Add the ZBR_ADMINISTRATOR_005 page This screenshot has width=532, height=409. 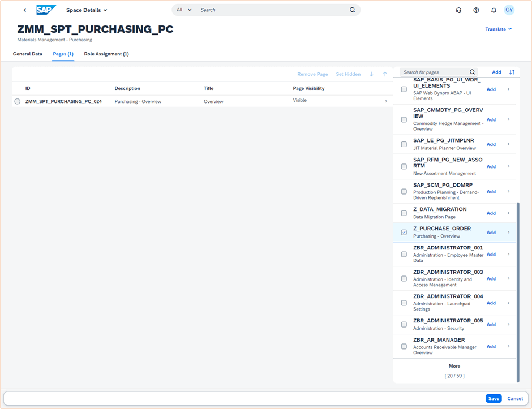point(491,325)
